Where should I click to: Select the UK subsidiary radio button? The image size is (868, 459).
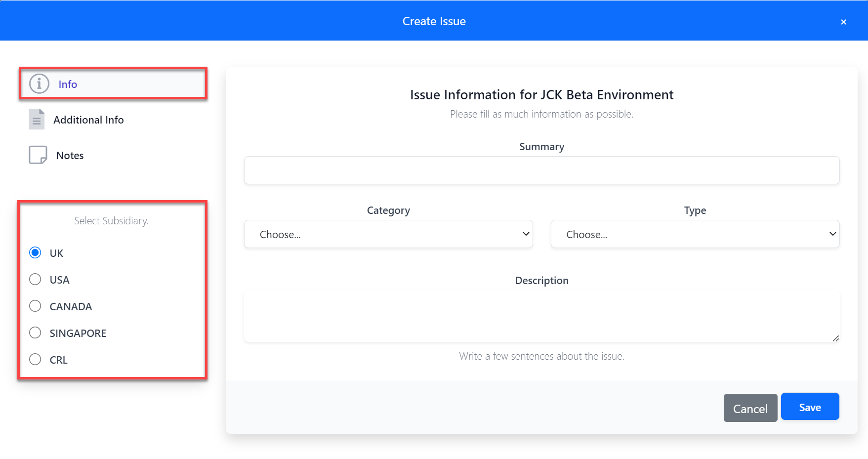pyautogui.click(x=35, y=253)
